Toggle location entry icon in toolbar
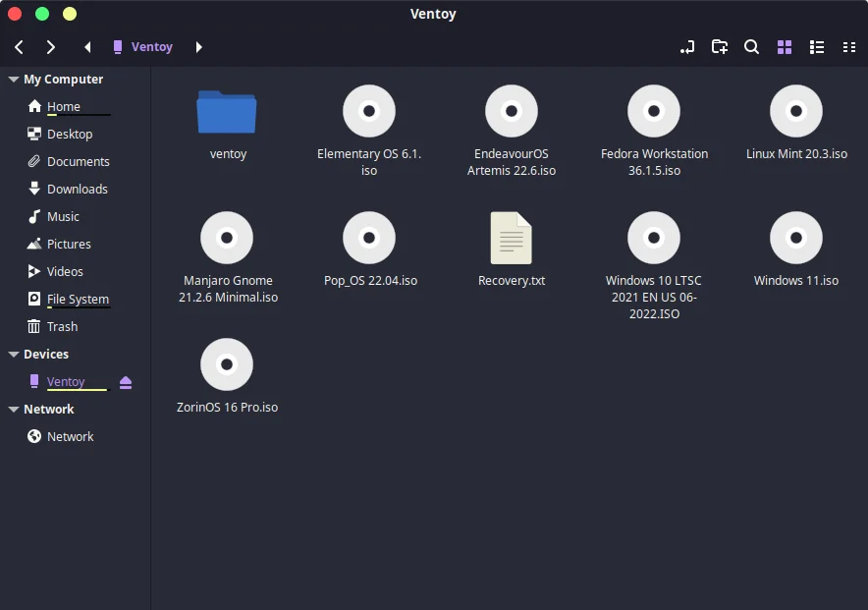The image size is (868, 610). (687, 47)
